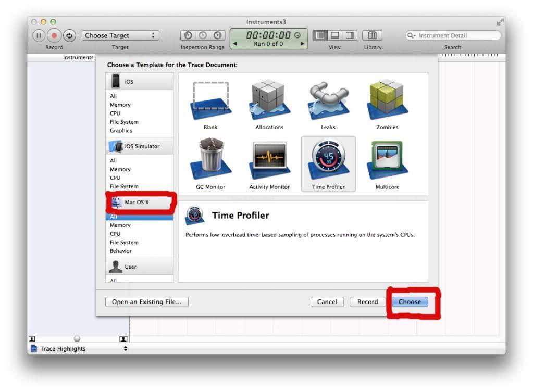Image resolution: width=533 pixels, height=392 pixels.
Task: Click the time mode toggle beside timer
Action: pos(298,35)
